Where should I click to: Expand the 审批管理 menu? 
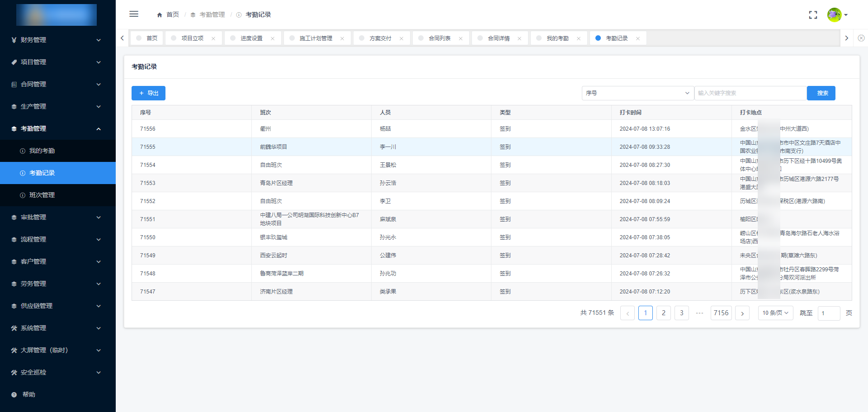58,217
